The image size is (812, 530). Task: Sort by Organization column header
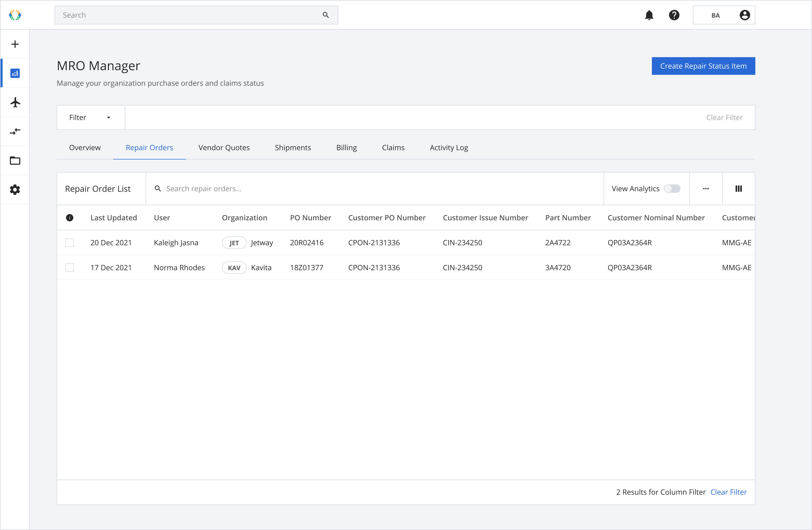click(x=245, y=218)
